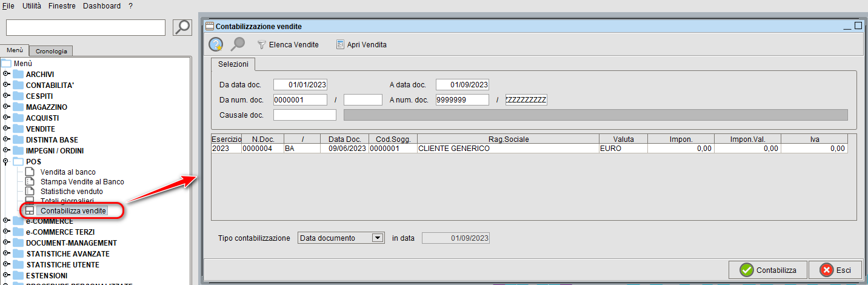
Task: Select the CLIENTE GENERICO table row
Action: pos(453,149)
